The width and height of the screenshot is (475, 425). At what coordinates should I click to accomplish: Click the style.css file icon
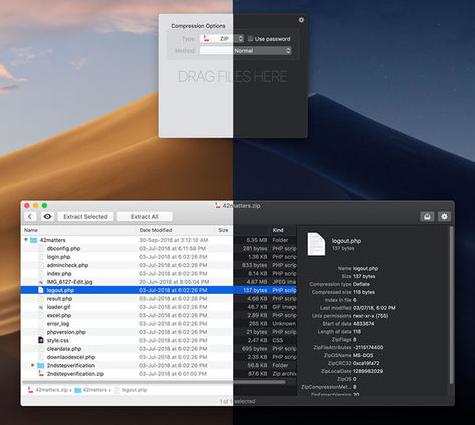pyautogui.click(x=41, y=340)
